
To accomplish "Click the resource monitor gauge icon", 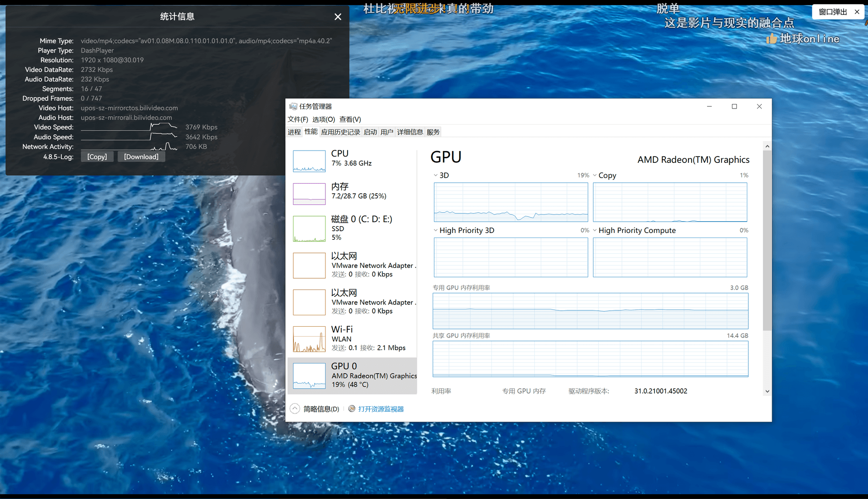I will (x=352, y=409).
